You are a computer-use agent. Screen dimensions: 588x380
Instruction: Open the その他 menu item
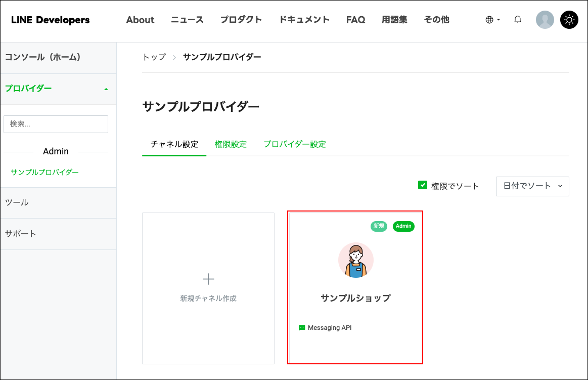pyautogui.click(x=436, y=20)
